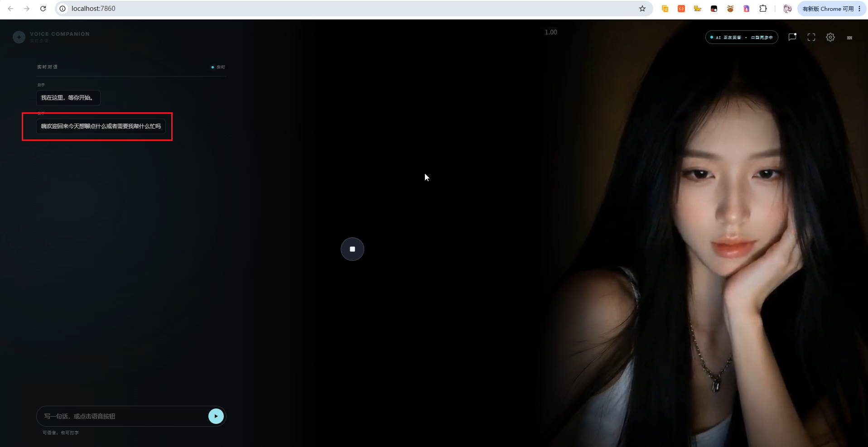
Task: Open the chat panel speech-bubble icon
Action: 792,37
